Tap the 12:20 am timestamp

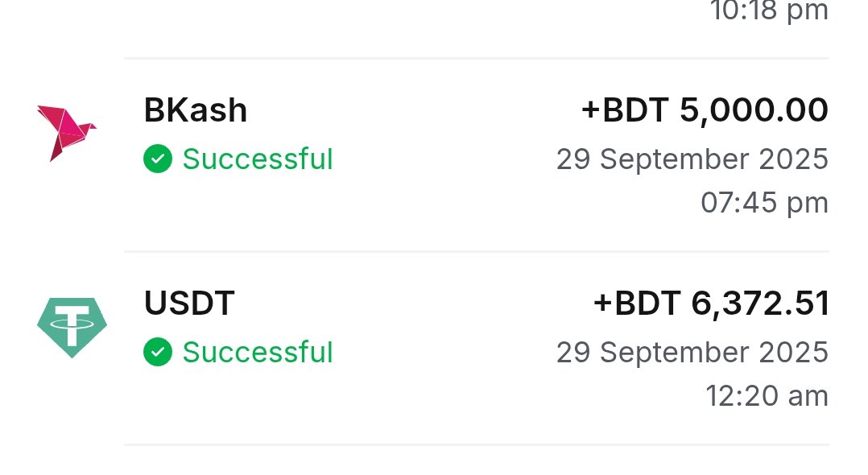click(767, 395)
